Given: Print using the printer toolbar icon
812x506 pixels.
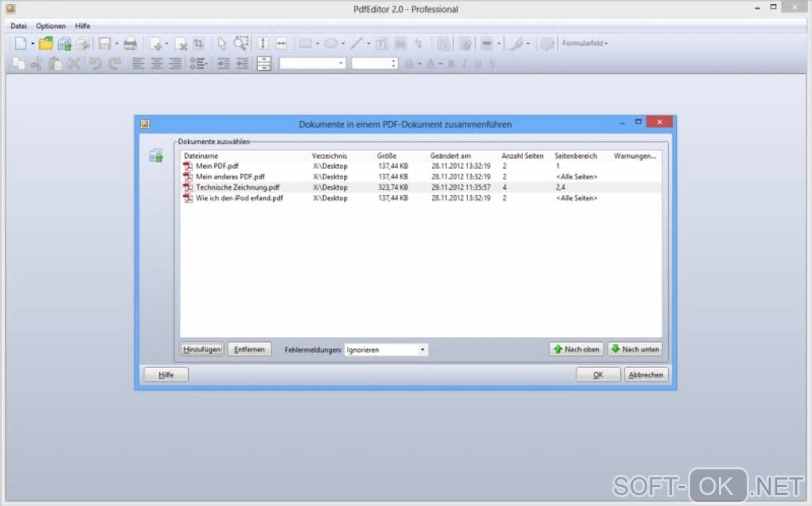Looking at the screenshot, I should (x=130, y=44).
